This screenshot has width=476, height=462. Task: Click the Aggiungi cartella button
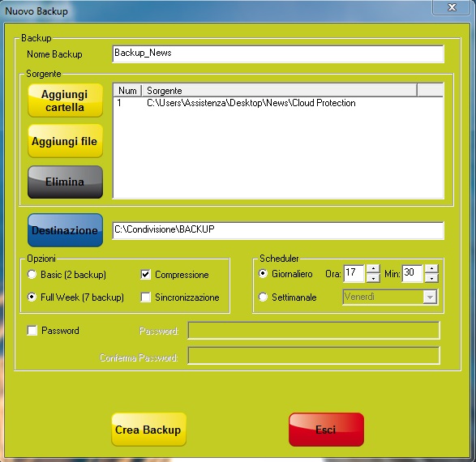point(65,101)
